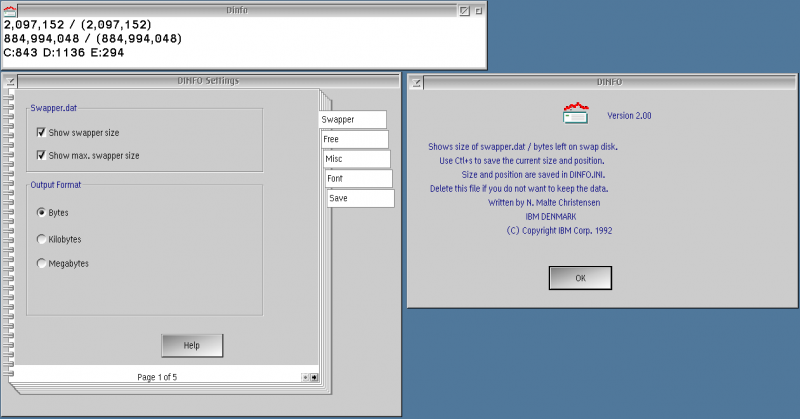Click 'Delete this file if you do not want' line

tap(519, 189)
